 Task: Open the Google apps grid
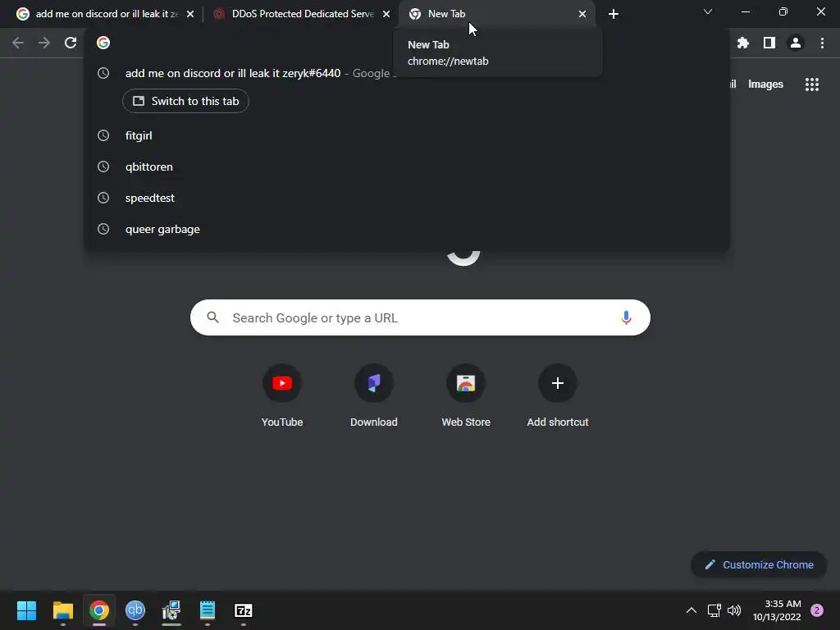coord(811,84)
